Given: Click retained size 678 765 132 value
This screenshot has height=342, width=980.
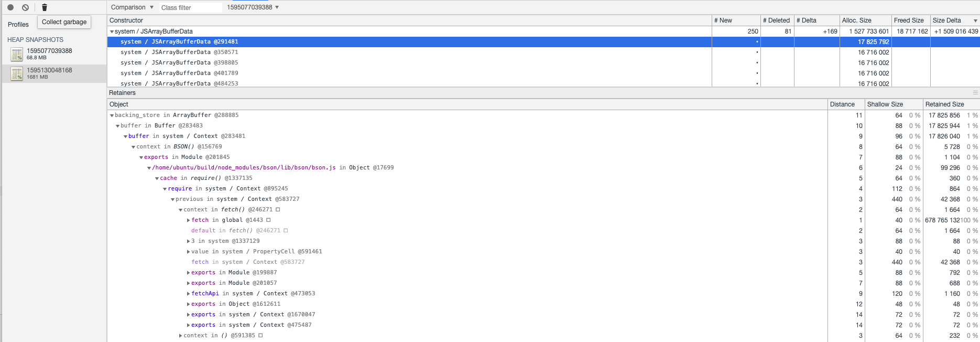Looking at the screenshot, I should pos(942,220).
